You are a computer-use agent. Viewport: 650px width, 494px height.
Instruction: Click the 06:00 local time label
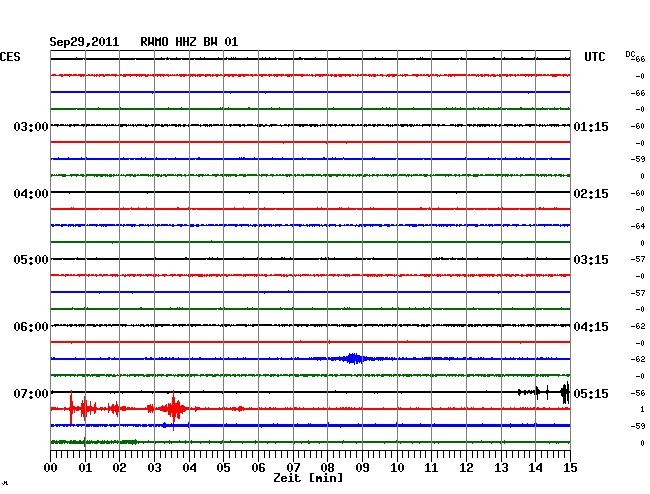pyautogui.click(x=31, y=327)
